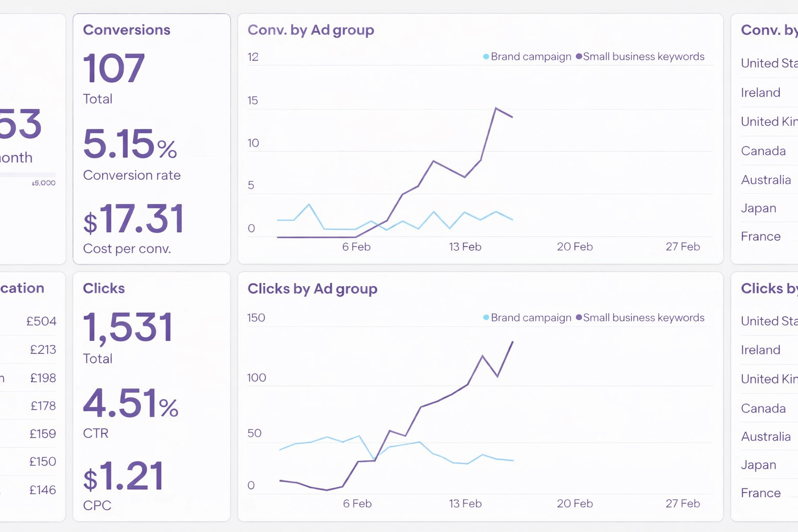The height and width of the screenshot is (532, 798).
Task: Select Canada in the Conv. by list
Action: click(763, 151)
